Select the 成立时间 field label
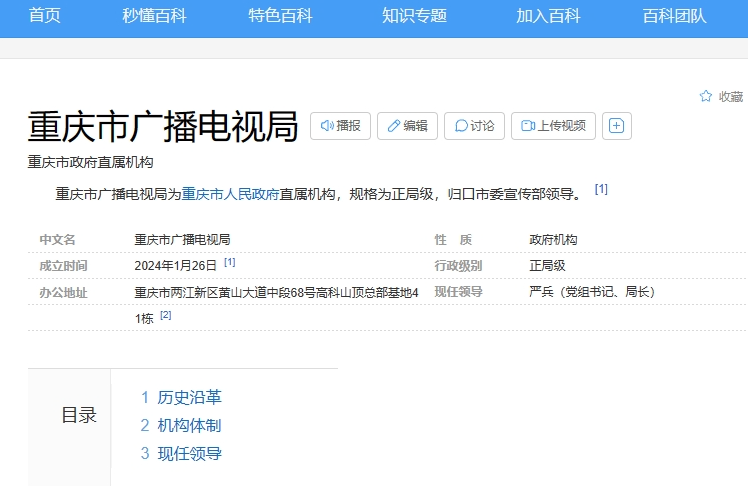 (63, 266)
